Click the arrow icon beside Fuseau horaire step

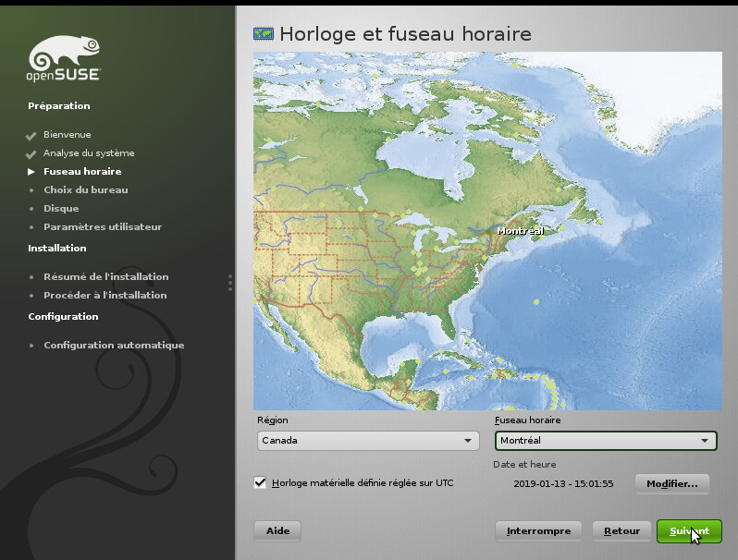31,172
